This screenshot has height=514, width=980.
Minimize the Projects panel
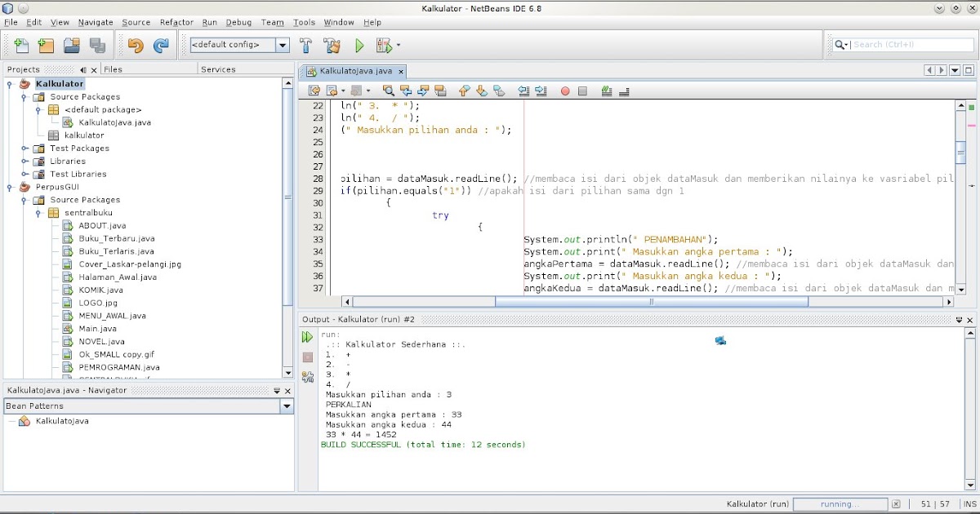click(83, 70)
